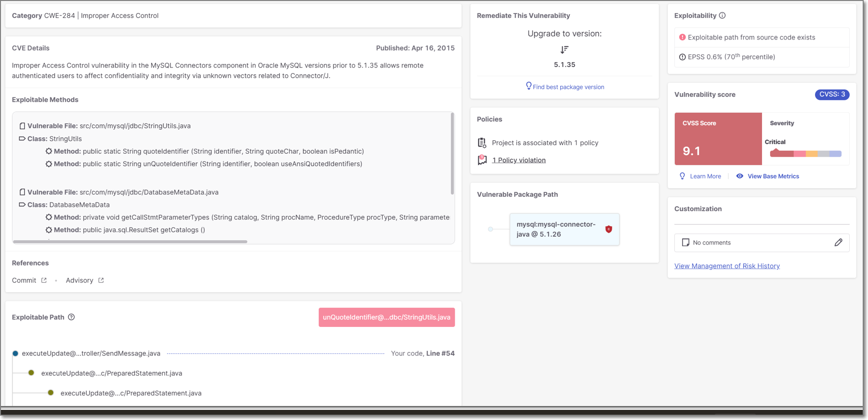Click the upgrade version sort icon
The width and height of the screenshot is (868, 420).
565,50
